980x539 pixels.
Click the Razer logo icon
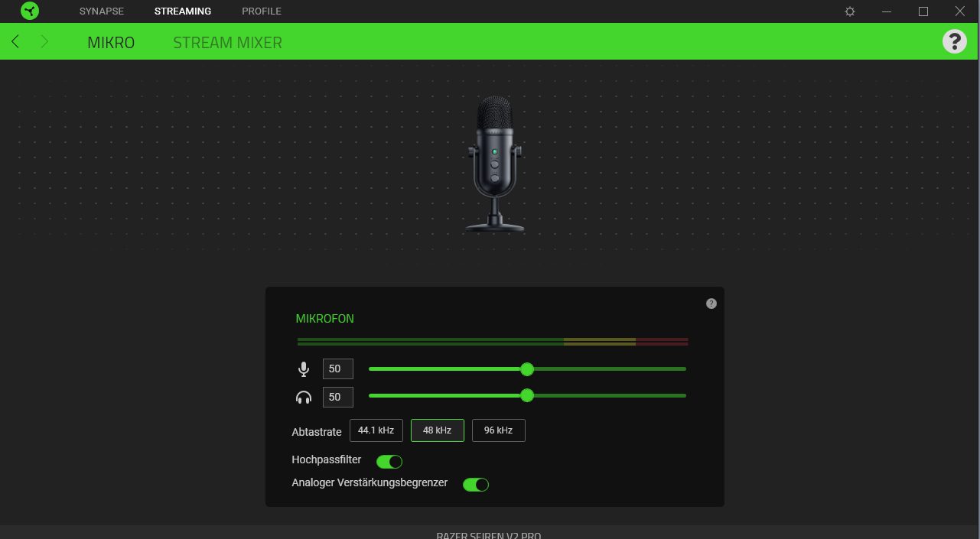[29, 11]
